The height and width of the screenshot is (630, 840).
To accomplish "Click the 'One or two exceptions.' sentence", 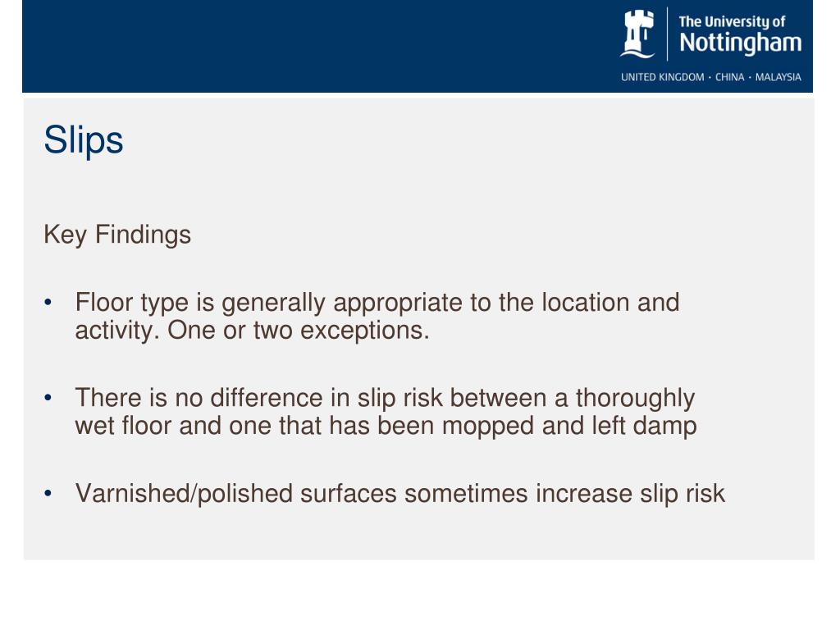I will pyautogui.click(x=299, y=330).
